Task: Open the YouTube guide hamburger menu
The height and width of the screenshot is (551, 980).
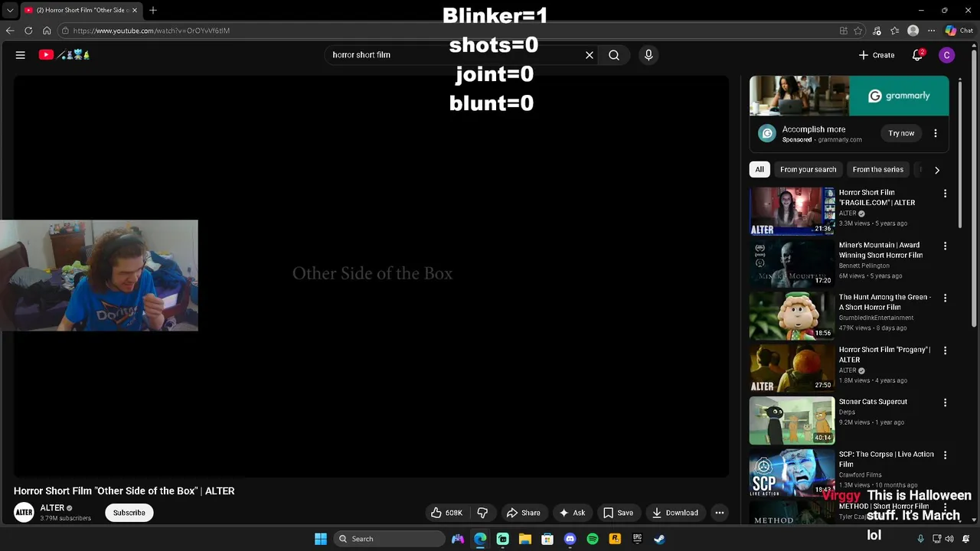Action: coord(21,55)
